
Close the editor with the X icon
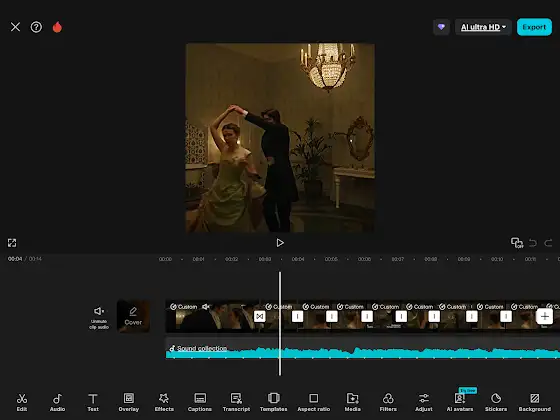click(15, 27)
